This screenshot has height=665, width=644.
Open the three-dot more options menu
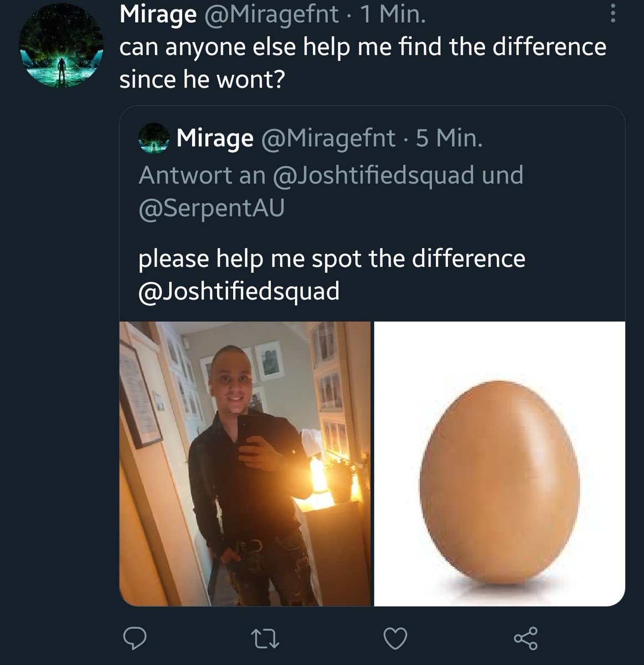pyautogui.click(x=612, y=14)
